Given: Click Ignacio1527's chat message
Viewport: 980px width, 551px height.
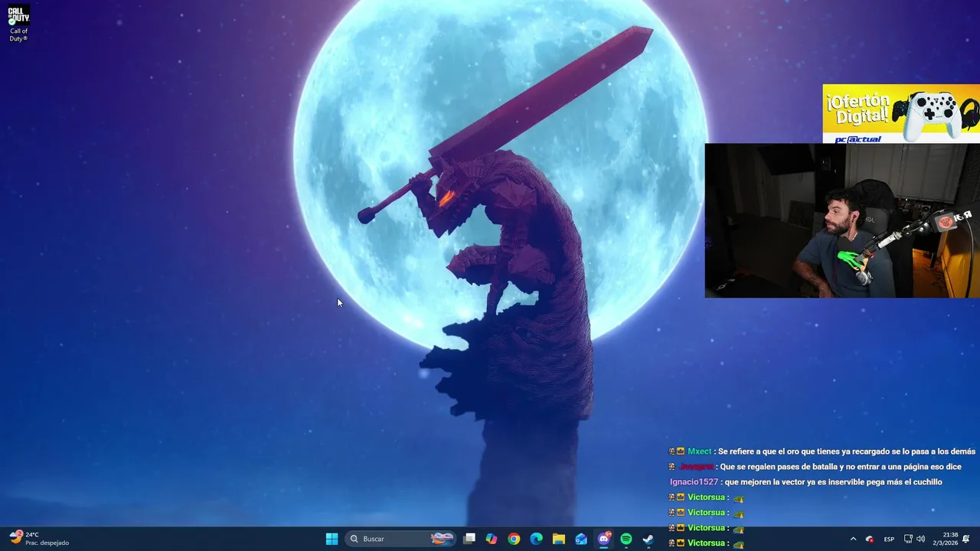Looking at the screenshot, I should [805, 482].
